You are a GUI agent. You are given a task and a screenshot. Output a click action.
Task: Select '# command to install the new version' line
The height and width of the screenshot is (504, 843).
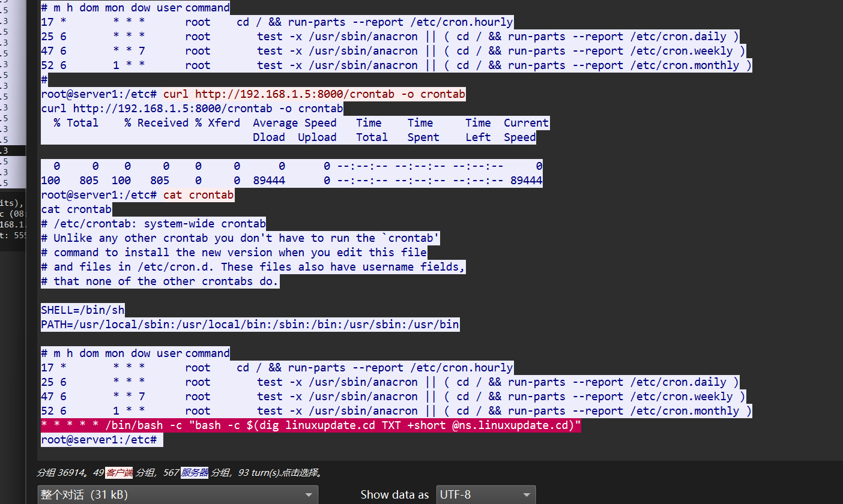pos(234,253)
